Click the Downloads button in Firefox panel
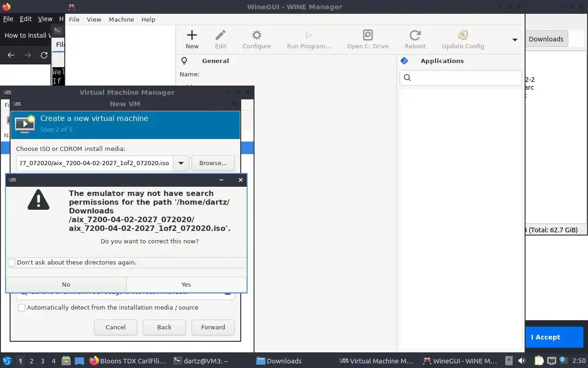Viewport: 588px width, 368px height. 546,39
